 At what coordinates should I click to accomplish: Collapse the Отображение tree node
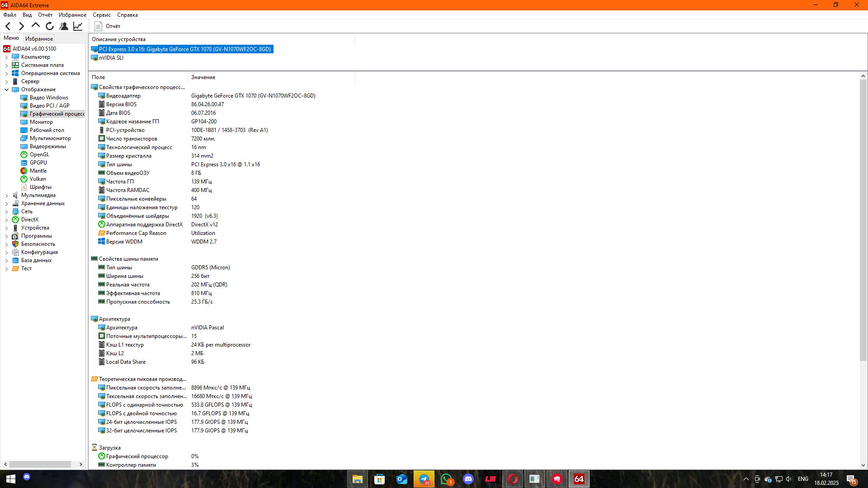point(6,90)
